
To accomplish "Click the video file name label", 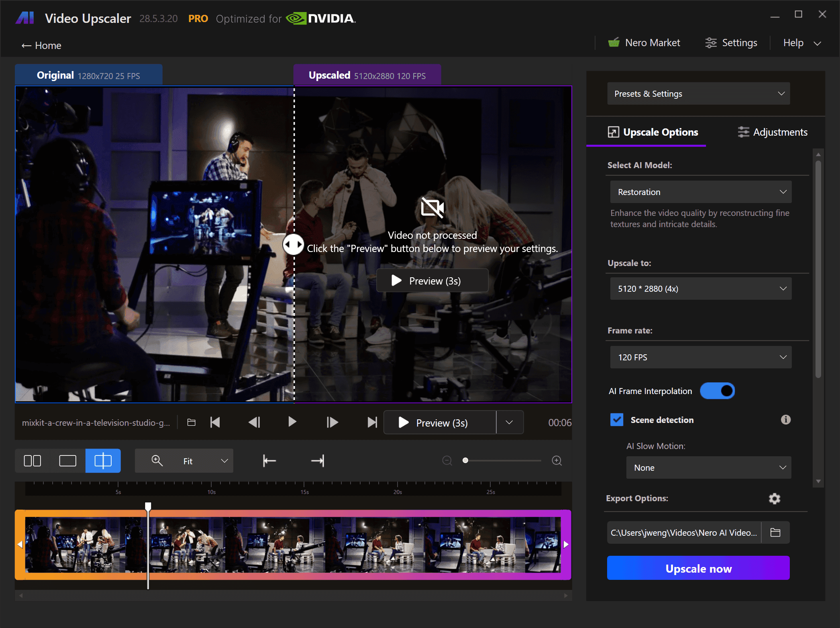I will (x=96, y=423).
